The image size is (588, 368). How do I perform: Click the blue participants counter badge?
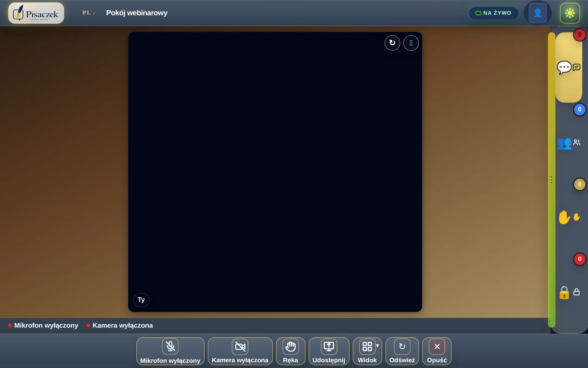(580, 110)
